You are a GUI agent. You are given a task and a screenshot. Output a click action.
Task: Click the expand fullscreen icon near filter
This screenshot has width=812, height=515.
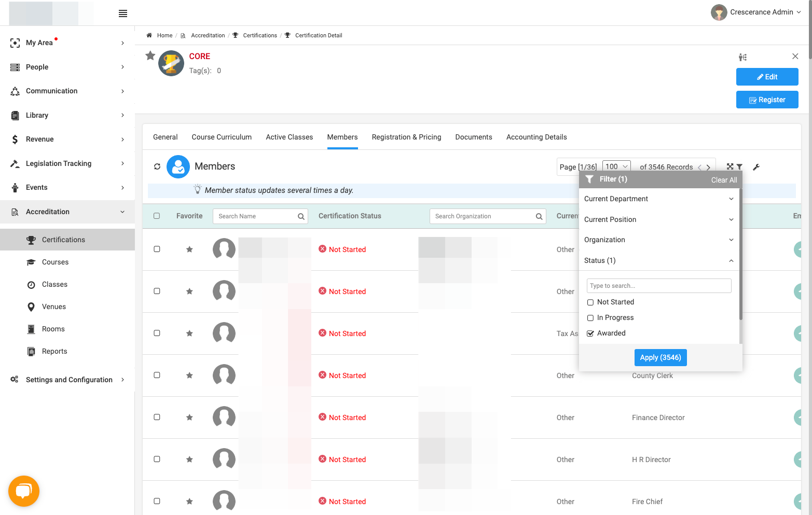point(730,166)
